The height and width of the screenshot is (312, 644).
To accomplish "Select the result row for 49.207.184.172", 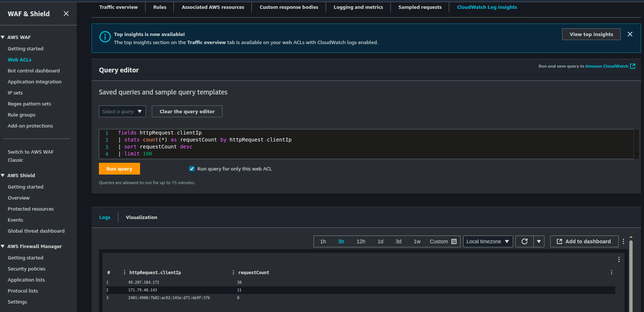I will tap(360, 282).
